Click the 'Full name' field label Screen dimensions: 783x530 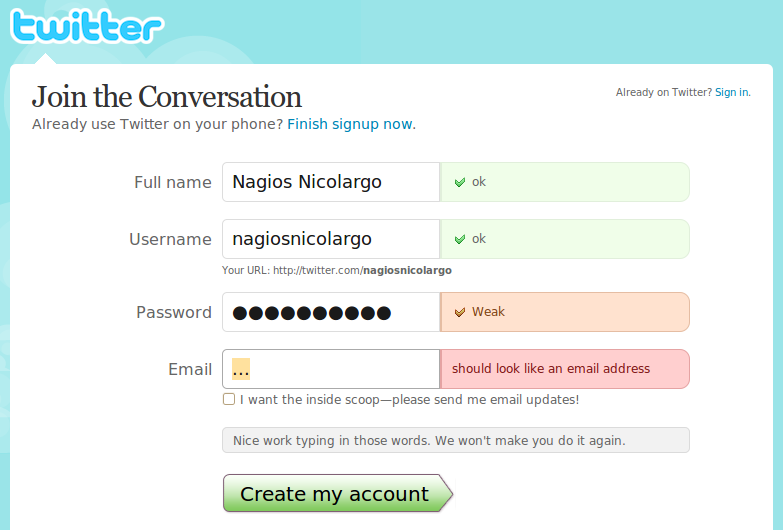tap(173, 182)
